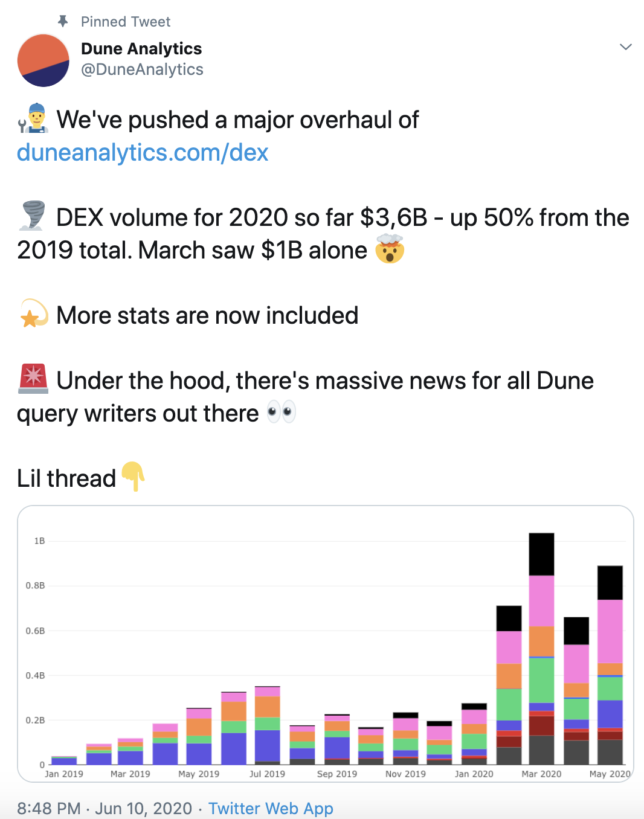Open the duneanalytics.com/dex link
644x819 pixels.
point(141,153)
